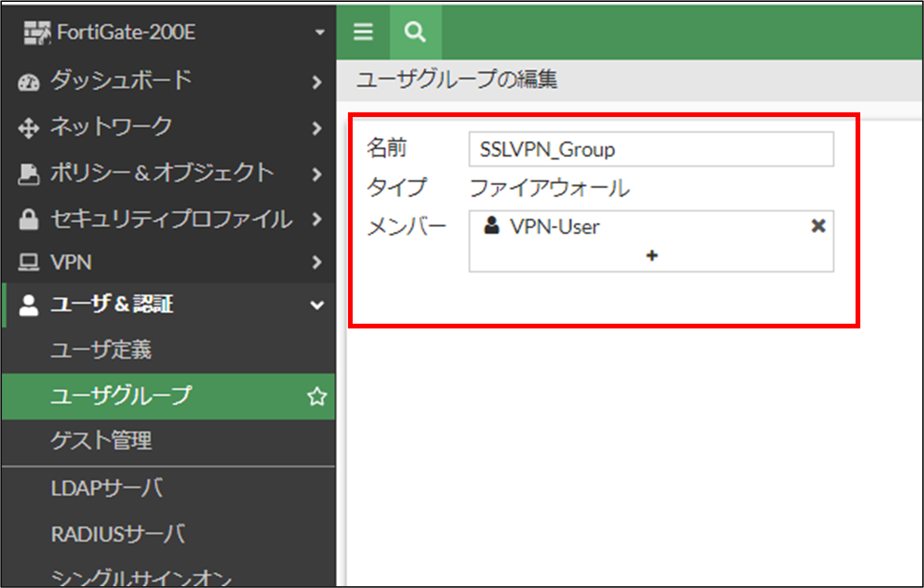Screen dimensions: 924x588
Task: Expand the ネットワーク chevron
Action: 317,128
